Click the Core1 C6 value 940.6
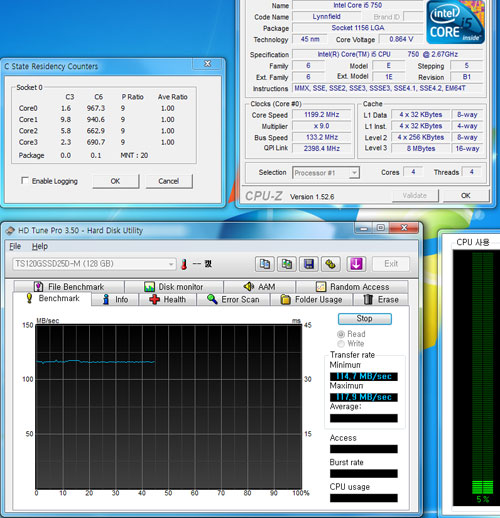The image size is (500, 518). click(96, 120)
